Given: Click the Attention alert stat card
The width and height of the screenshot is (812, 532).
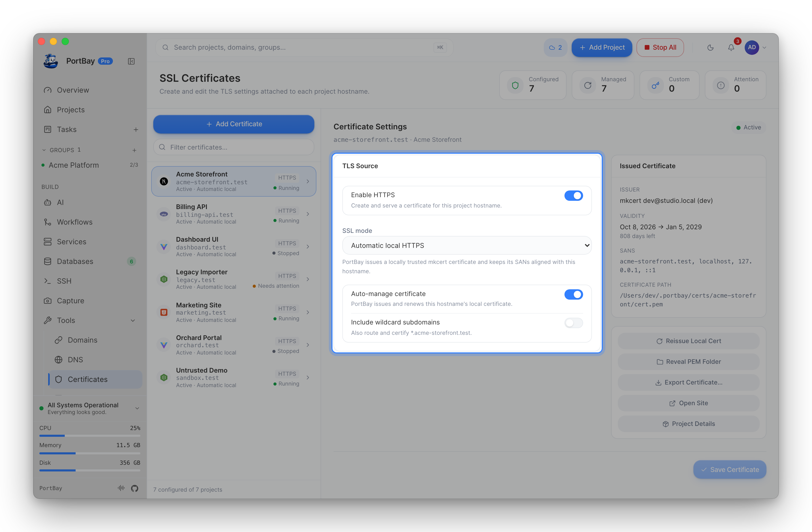Looking at the screenshot, I should coord(735,85).
